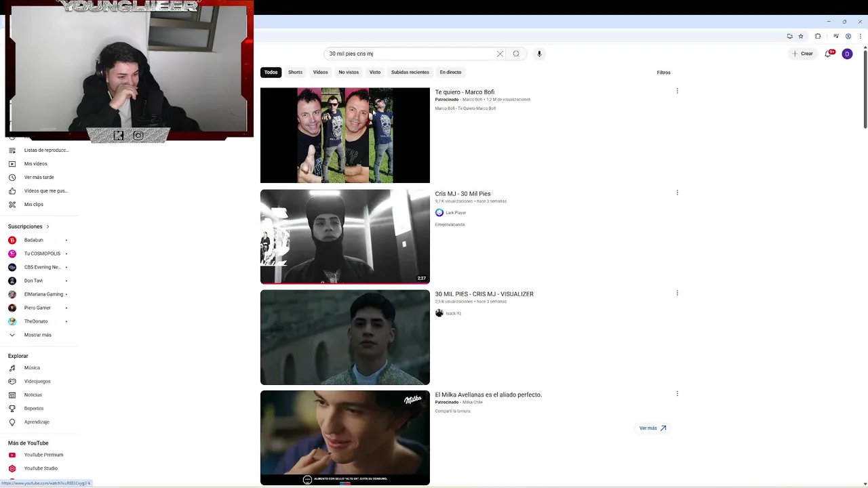The height and width of the screenshot is (488, 868).
Task: Open the Listas de reproducción playlist icon
Action: tap(12, 150)
